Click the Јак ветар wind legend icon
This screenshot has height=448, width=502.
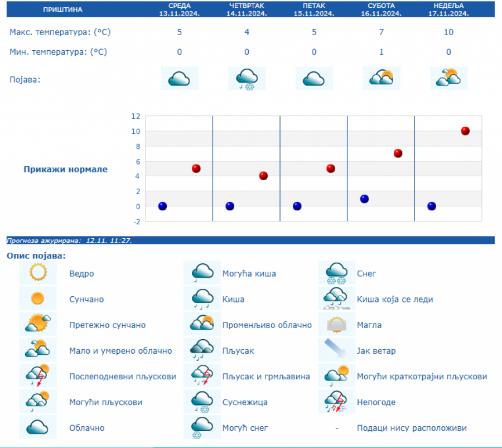pos(336,350)
